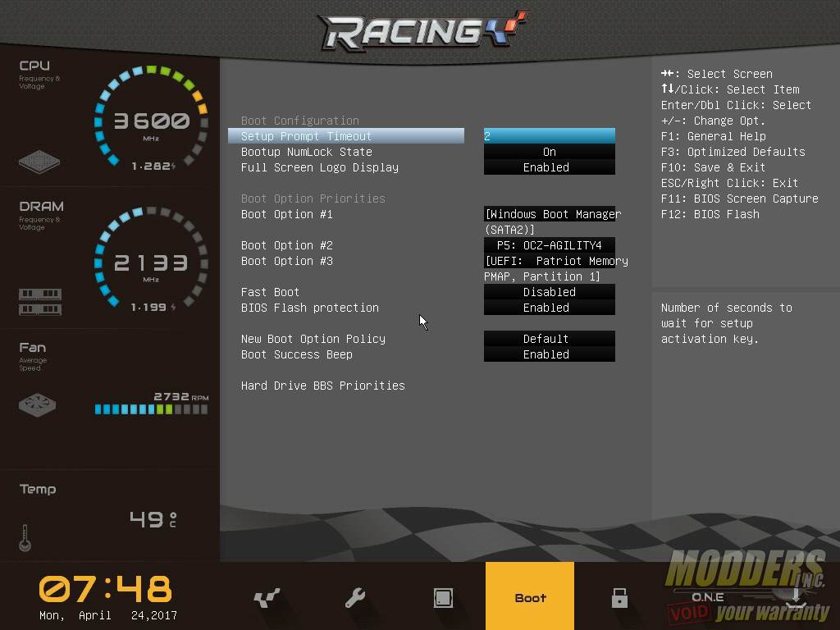Image resolution: width=840 pixels, height=630 pixels.
Task: Open the Boot Option #1 selector
Action: click(550, 214)
